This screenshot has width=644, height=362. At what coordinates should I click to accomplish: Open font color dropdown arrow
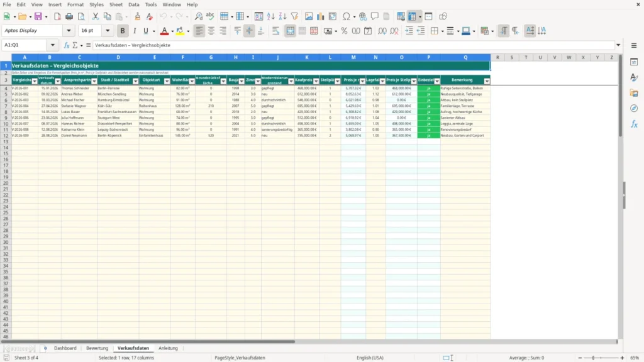[x=172, y=31]
